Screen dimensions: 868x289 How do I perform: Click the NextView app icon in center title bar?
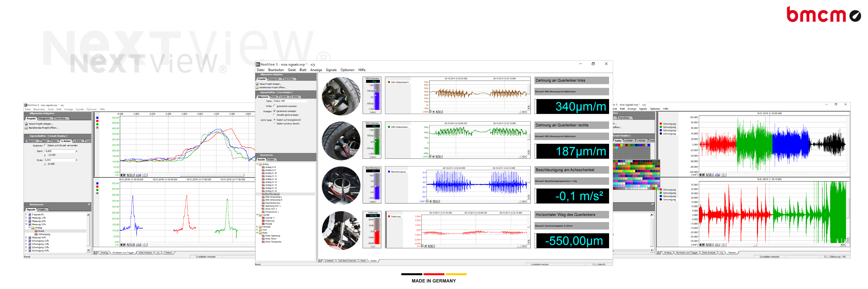point(258,64)
